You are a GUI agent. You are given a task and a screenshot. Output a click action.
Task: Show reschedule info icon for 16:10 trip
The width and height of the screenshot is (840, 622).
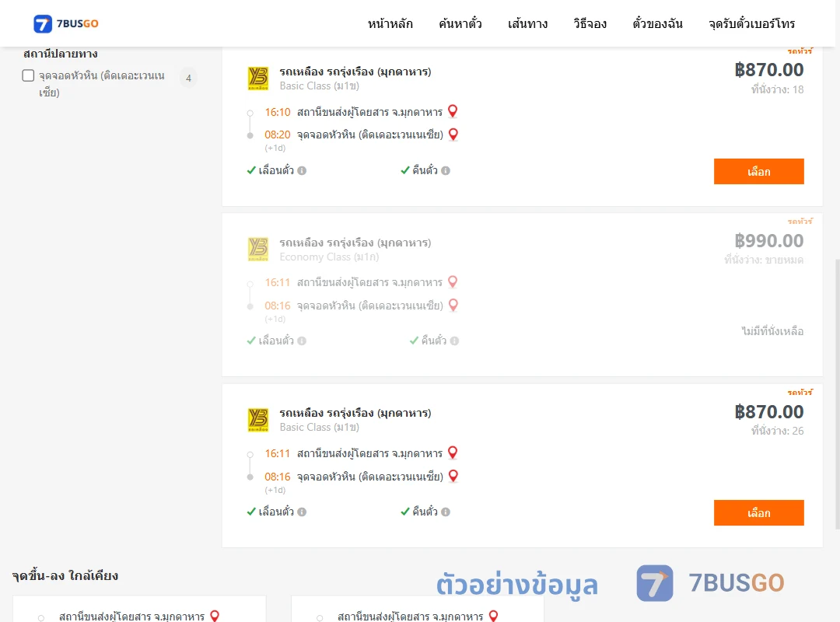(302, 171)
